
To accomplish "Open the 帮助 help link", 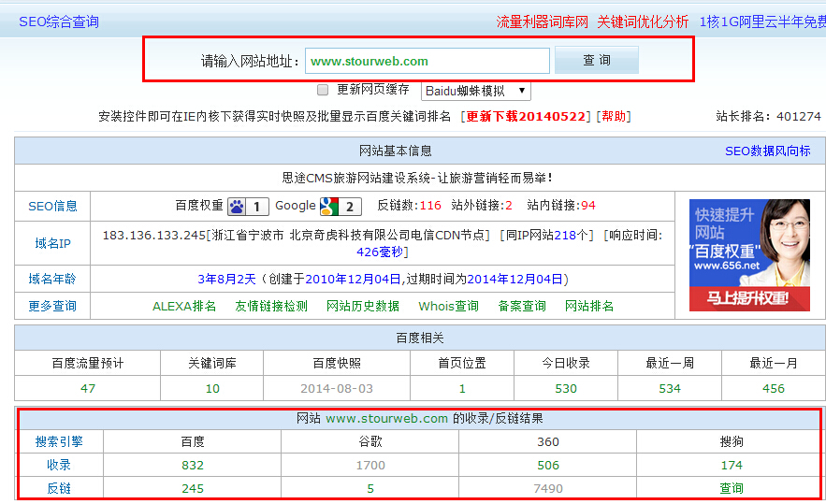I will coord(614,116).
